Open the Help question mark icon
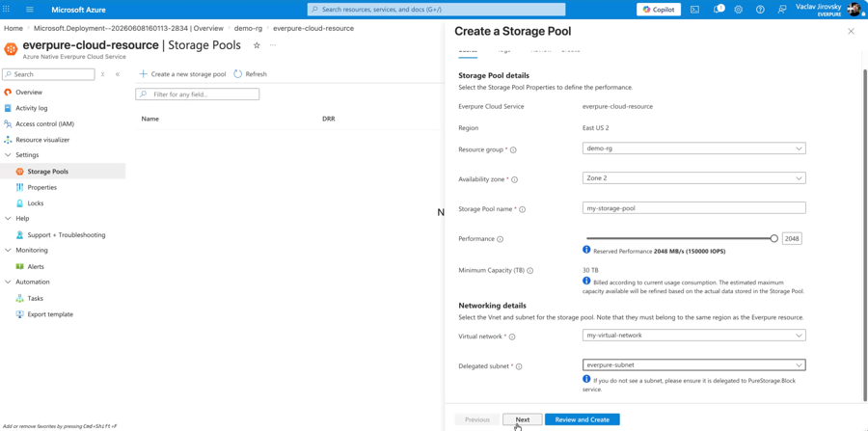Screen dimensions: 868x431 pos(760,10)
